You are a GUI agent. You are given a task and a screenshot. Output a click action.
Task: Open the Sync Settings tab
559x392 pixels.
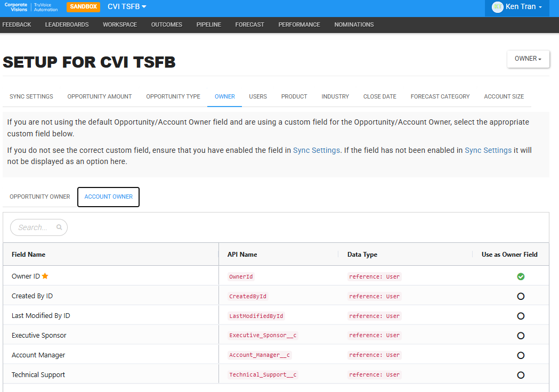click(x=31, y=96)
